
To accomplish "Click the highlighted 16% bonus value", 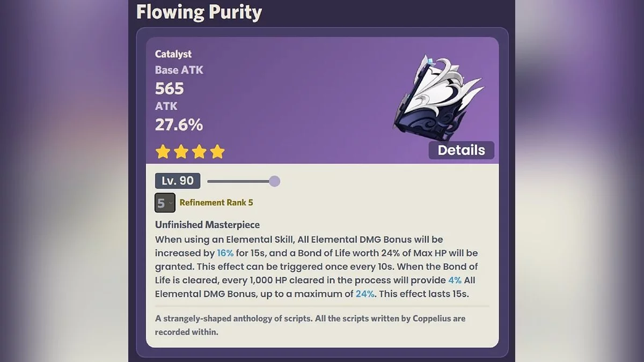I will (225, 253).
